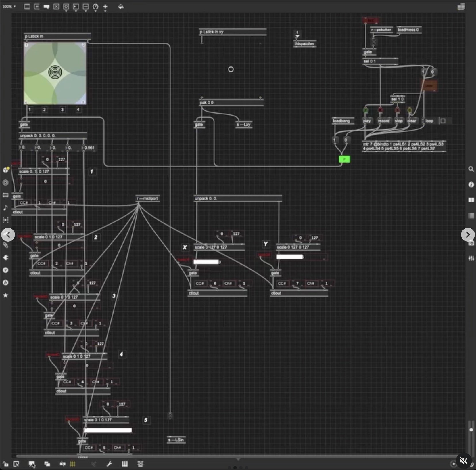Open the BEAP modules icon in left sidebar
This screenshot has height=470, width=476.
coord(5,282)
